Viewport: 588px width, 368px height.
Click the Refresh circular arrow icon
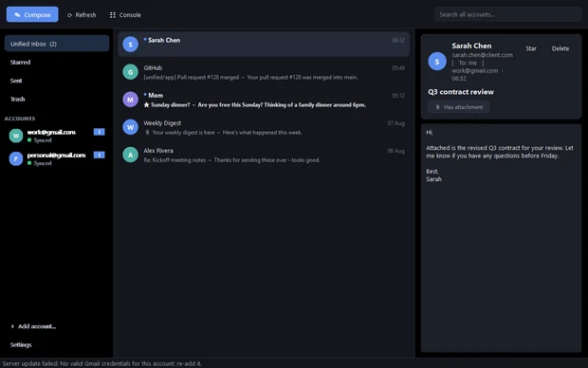(69, 15)
